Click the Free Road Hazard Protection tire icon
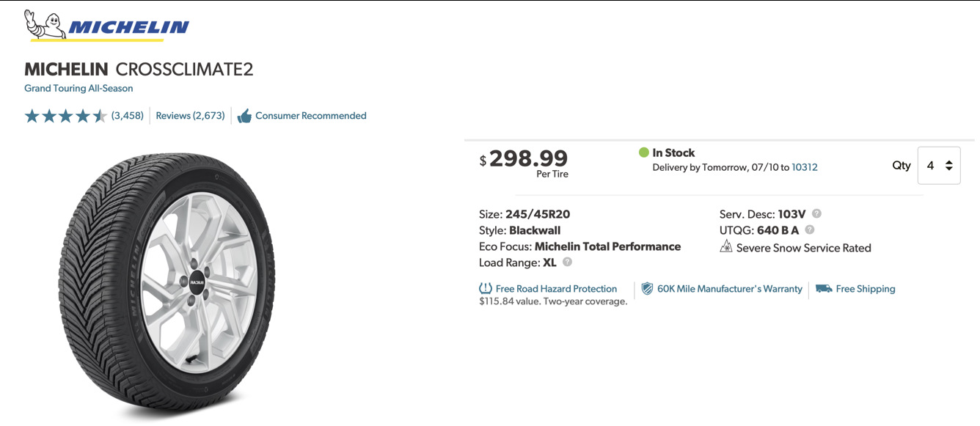Viewport: 980px width, 426px height. point(485,289)
